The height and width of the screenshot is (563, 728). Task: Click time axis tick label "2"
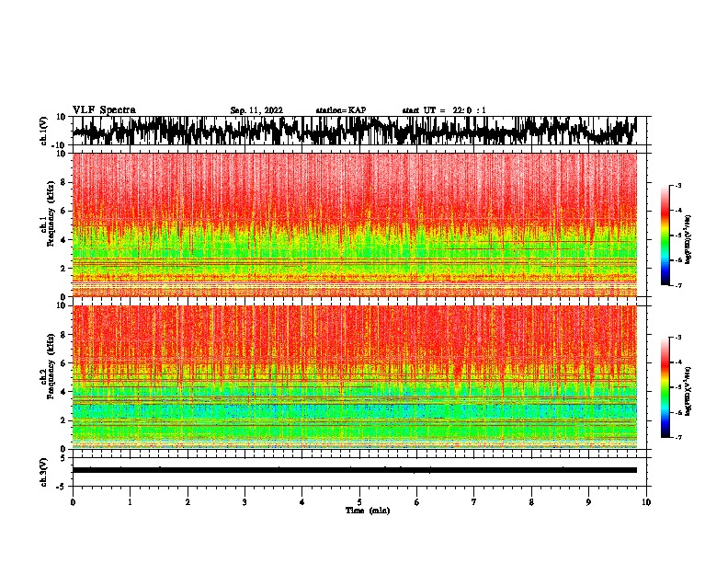click(x=188, y=502)
